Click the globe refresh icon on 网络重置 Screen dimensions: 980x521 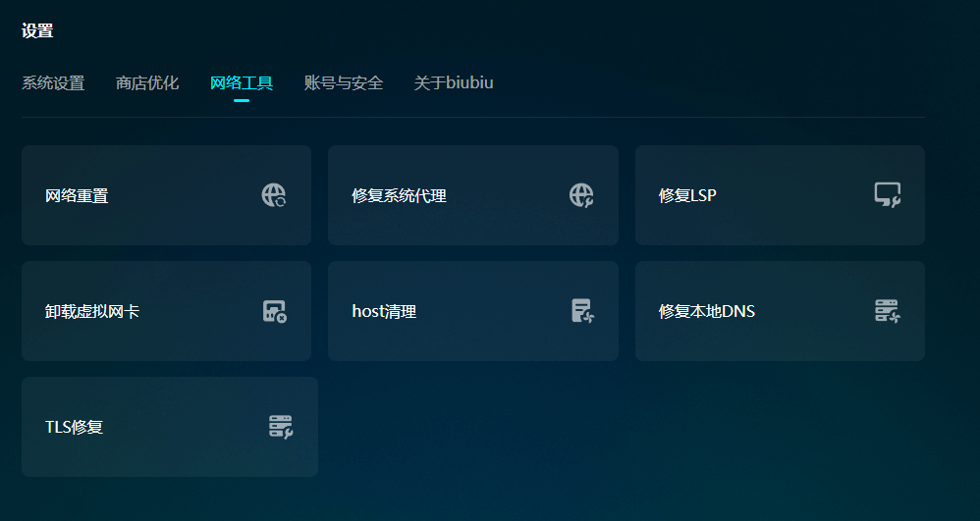point(274,195)
